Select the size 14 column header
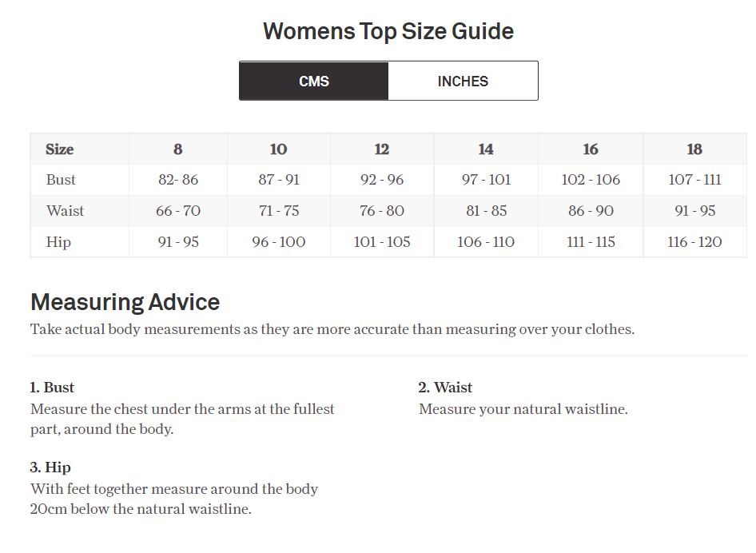 point(486,149)
